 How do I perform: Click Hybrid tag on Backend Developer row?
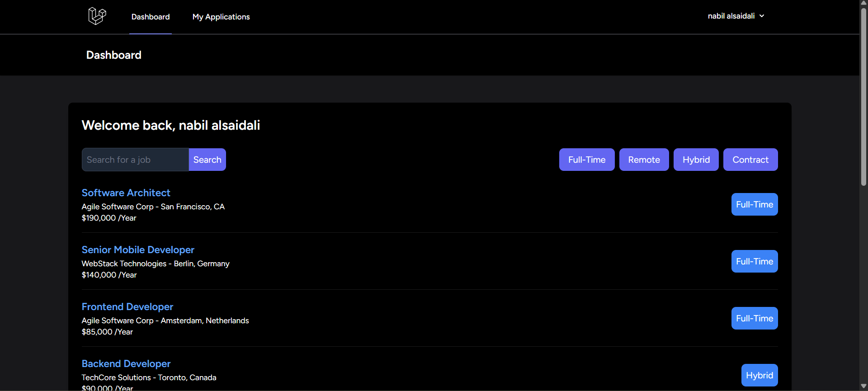(759, 375)
